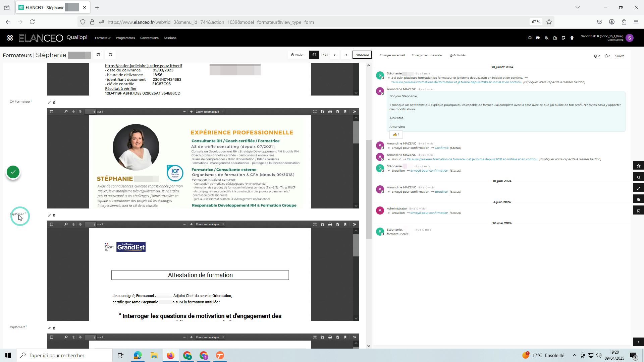This screenshot has height=362, width=644.
Task: Zoom in the CV Formateur PDF
Action: (x=191, y=112)
